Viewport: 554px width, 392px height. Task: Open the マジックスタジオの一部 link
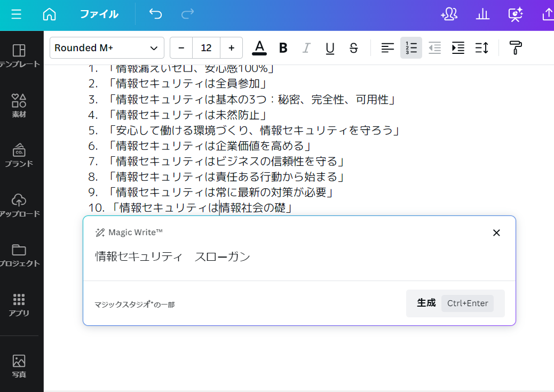(x=134, y=305)
